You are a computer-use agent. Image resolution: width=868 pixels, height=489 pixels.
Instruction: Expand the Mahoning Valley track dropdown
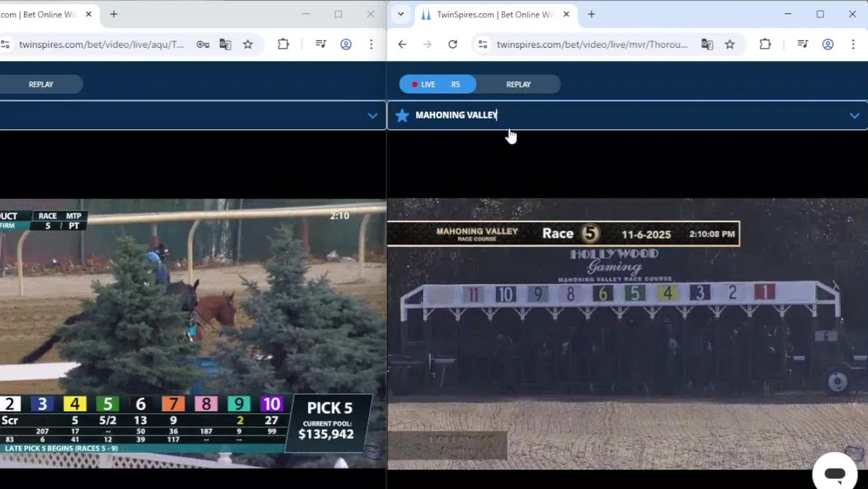(854, 115)
